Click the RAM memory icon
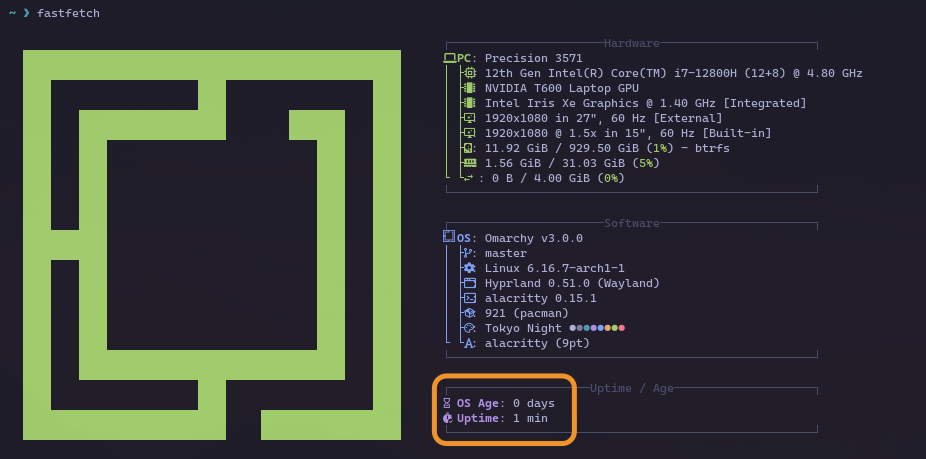The width and height of the screenshot is (926, 459). (469, 163)
